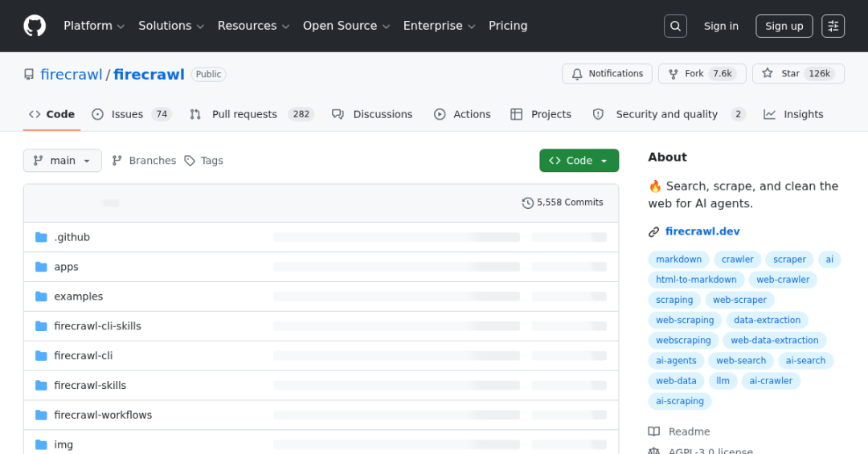
Task: Click the .github folder icon
Action: (41, 237)
